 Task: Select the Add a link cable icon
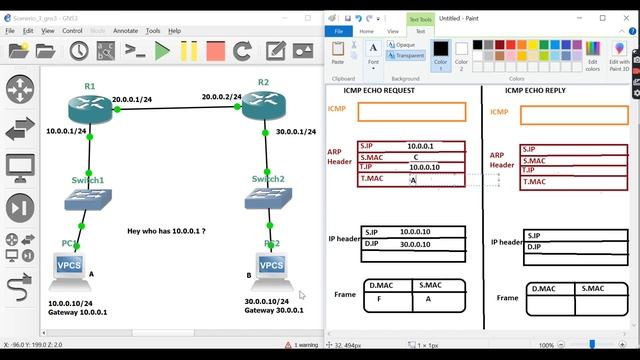(x=19, y=287)
